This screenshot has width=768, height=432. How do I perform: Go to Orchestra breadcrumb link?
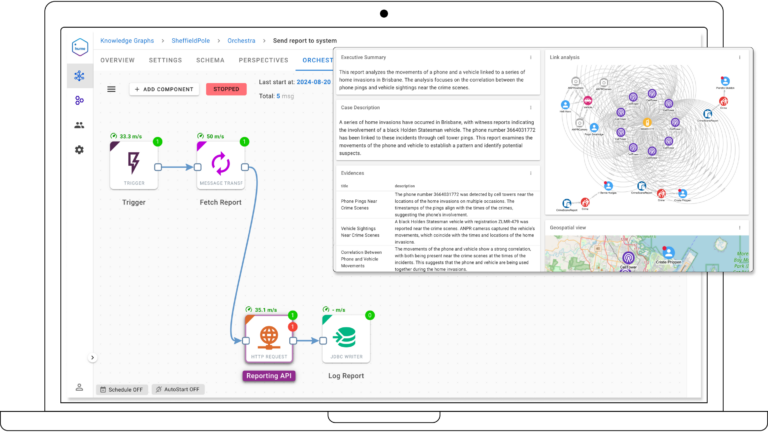tap(241, 41)
